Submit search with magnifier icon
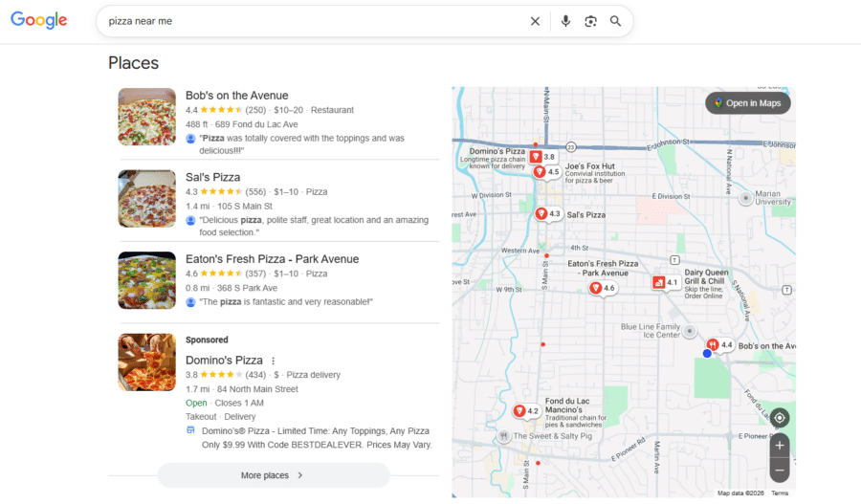Image resolution: width=861 pixels, height=504 pixels. 615,21
